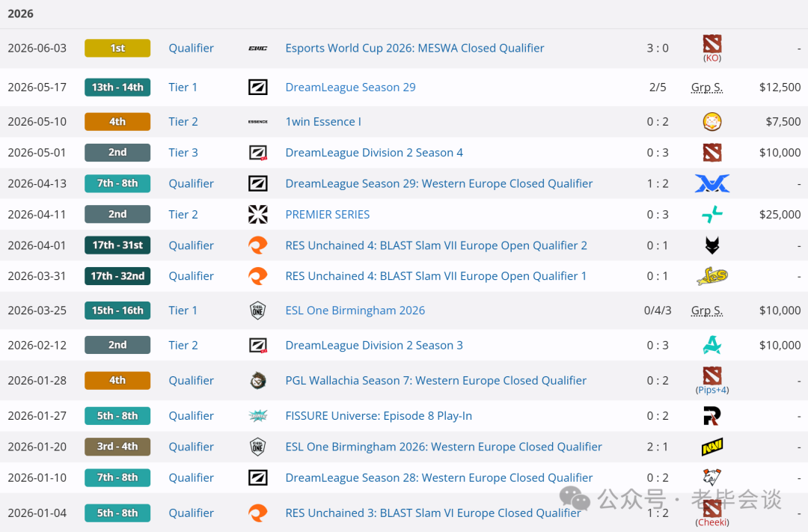Open RES Unchained 3: BLAST Slam VI qualifier link
Screen dimensions: 808x532
pos(433,513)
